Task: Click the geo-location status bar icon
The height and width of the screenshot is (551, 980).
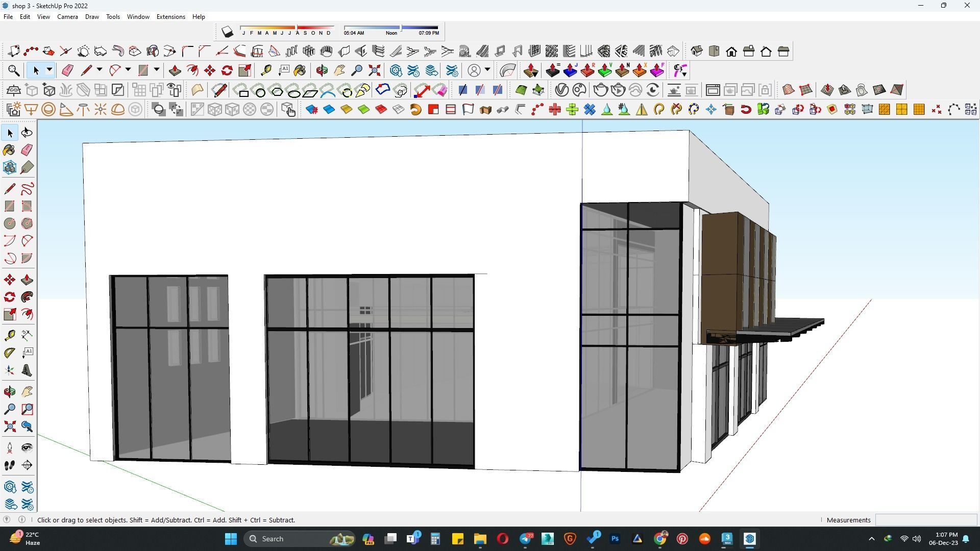Action: click(7, 520)
